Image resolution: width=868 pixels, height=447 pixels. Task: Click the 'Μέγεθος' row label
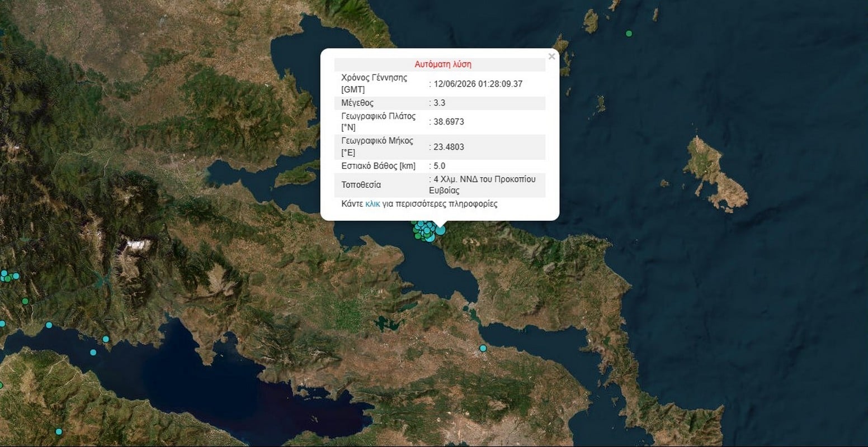point(357,103)
